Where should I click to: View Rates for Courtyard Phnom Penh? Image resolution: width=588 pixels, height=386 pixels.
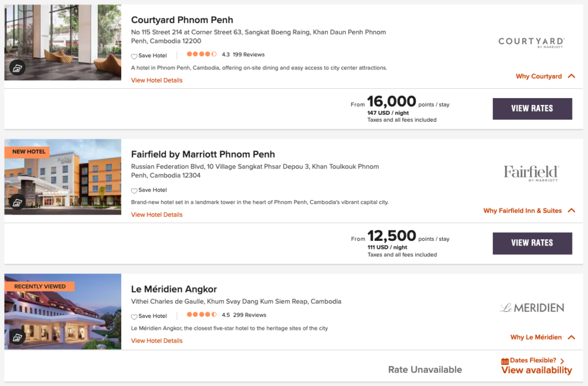tap(532, 108)
